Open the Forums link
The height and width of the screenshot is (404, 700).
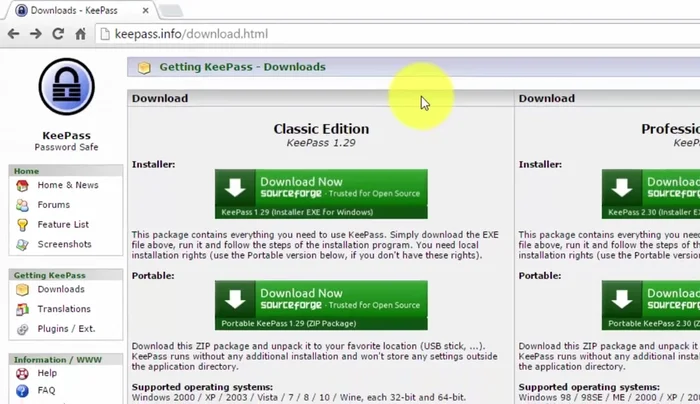54,204
